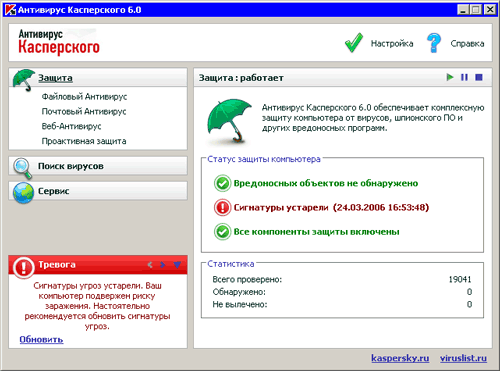Show next alert with right arrow in Тревога
500x371 pixels.
click(x=162, y=265)
